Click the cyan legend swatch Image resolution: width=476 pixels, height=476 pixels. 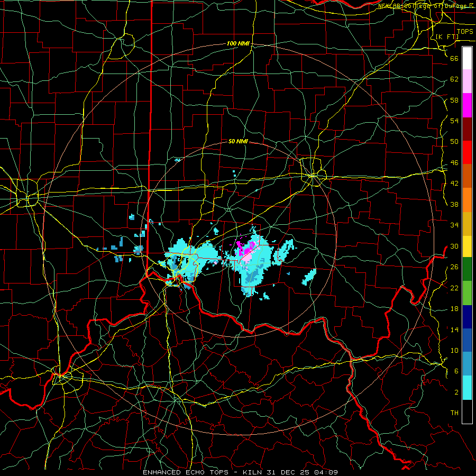(467, 388)
